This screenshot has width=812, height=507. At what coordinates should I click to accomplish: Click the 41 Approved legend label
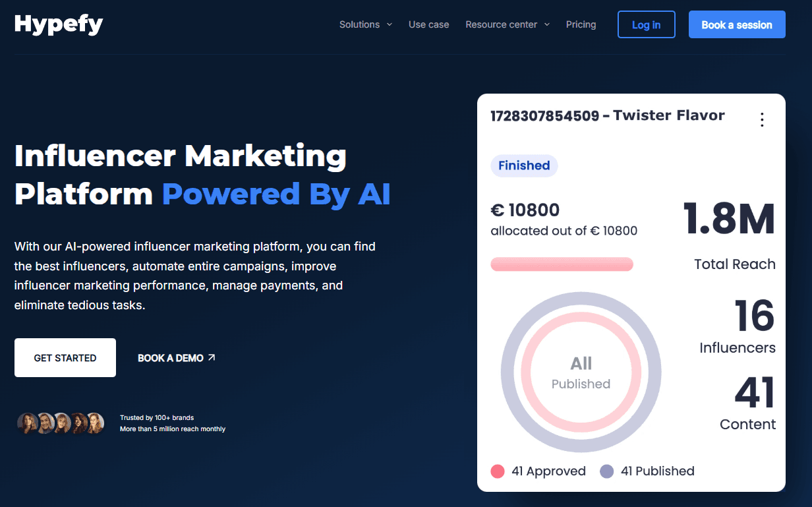(x=548, y=471)
